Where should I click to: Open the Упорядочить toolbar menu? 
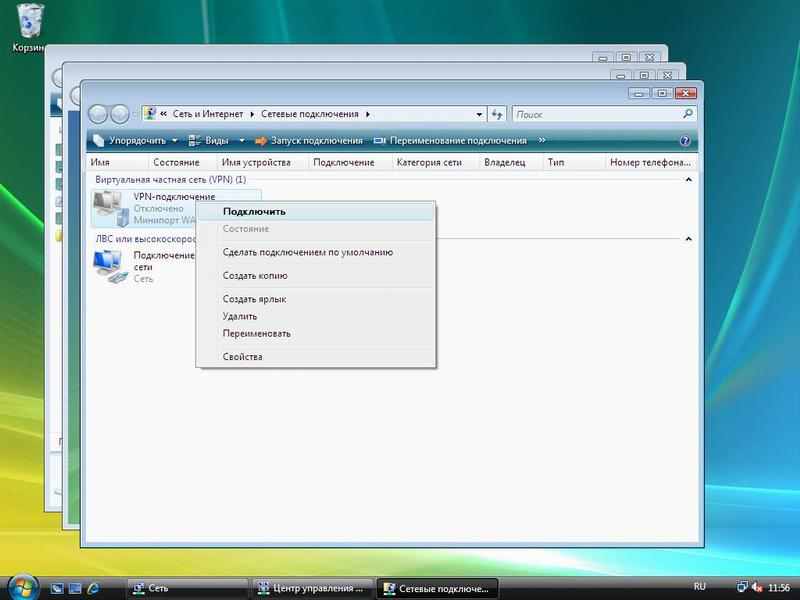coord(136,141)
